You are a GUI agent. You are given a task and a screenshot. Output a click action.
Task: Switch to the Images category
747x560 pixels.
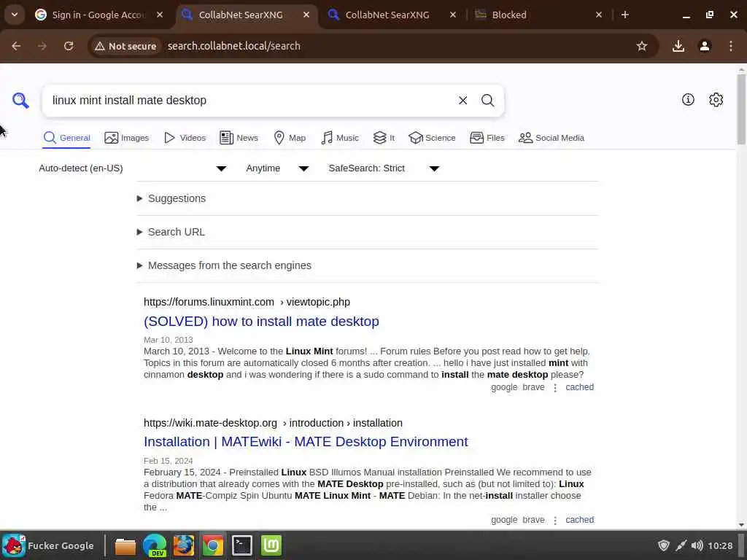point(127,138)
